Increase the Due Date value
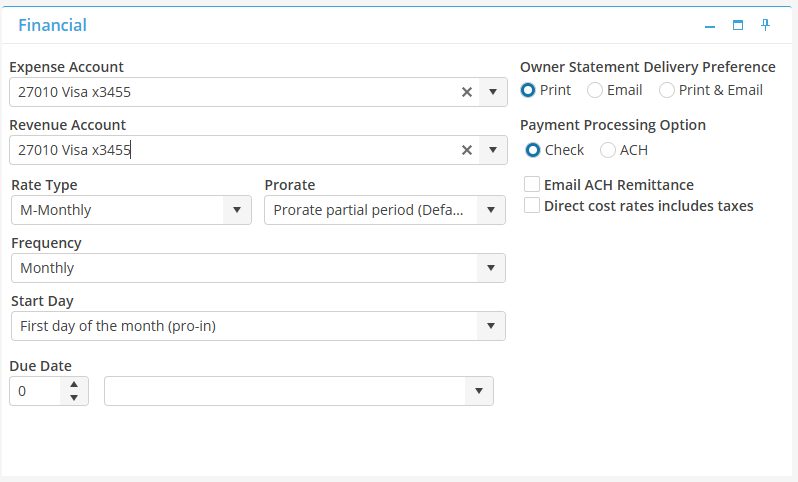 [x=74, y=384]
